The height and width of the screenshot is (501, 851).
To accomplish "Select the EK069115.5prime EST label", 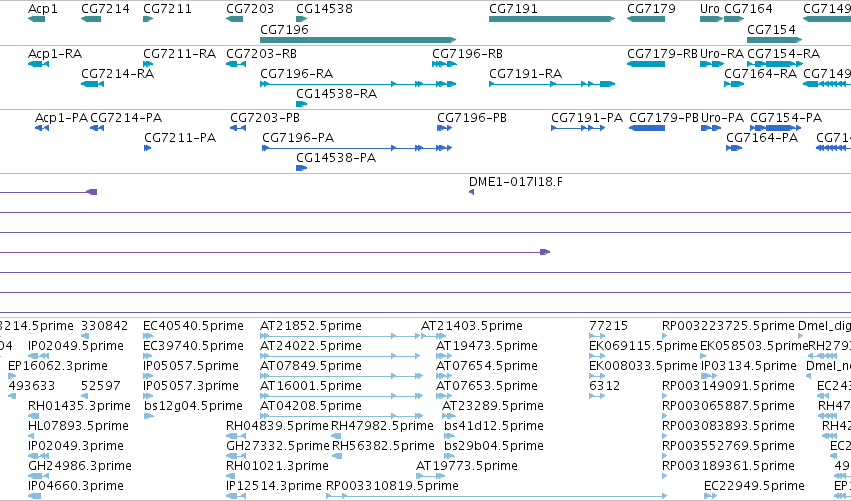I will click(x=643, y=346).
